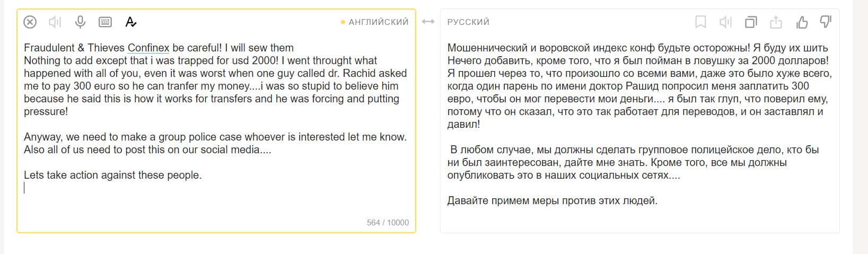Swap the translation languages
868x254 pixels.
[x=428, y=22]
